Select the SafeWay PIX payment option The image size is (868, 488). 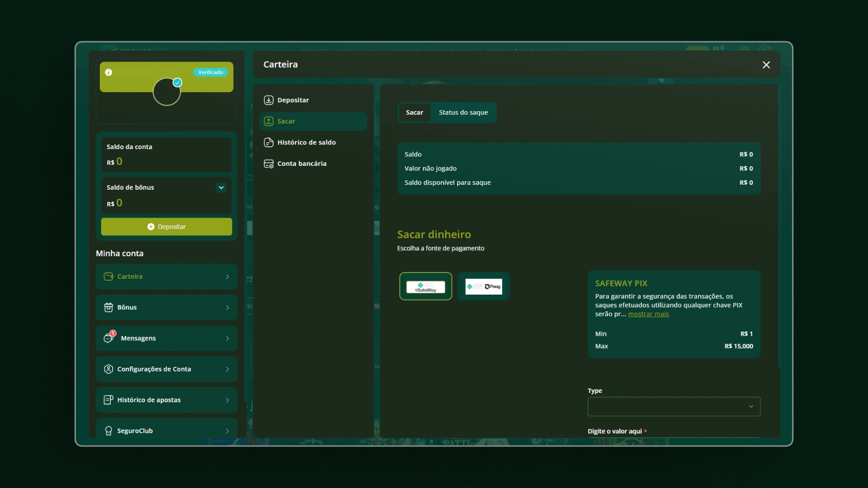[x=425, y=286]
